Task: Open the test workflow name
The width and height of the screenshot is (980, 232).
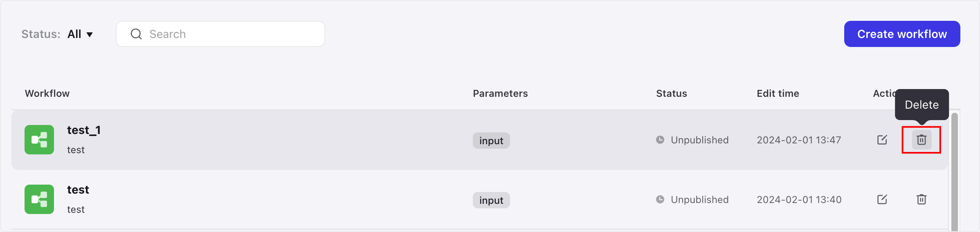Action: [x=78, y=190]
